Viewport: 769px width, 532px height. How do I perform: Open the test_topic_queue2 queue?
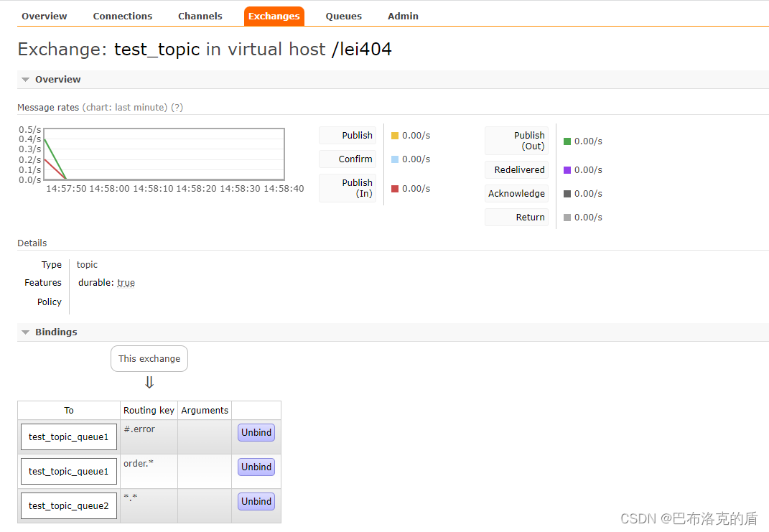(68, 505)
